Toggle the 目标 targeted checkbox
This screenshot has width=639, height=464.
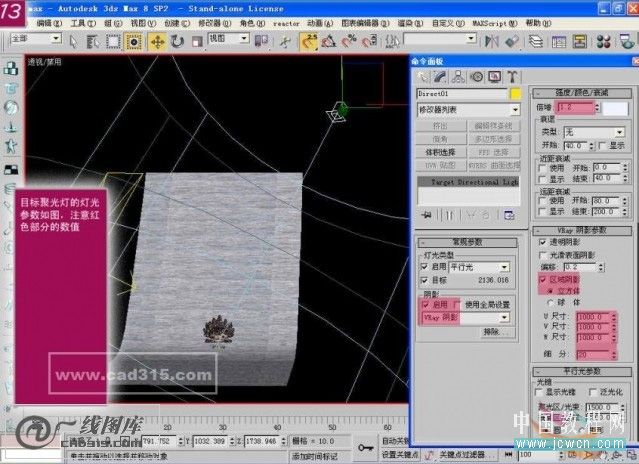click(424, 280)
